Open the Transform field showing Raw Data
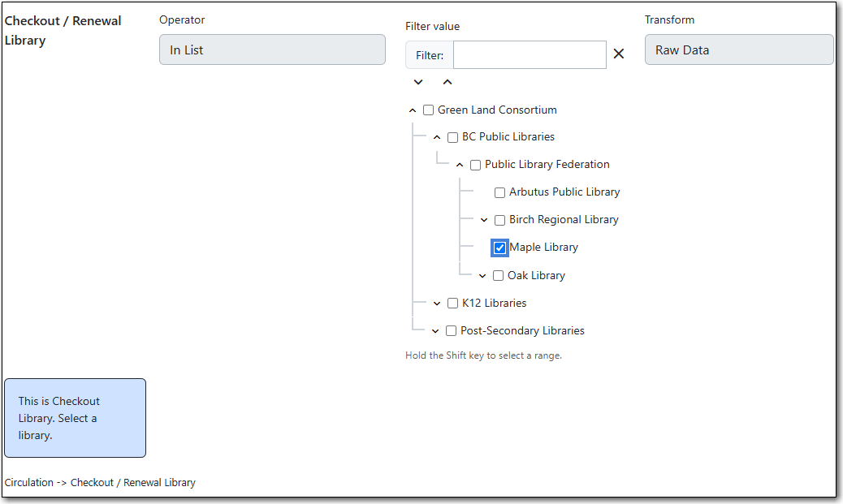The image size is (843, 504). pos(738,50)
